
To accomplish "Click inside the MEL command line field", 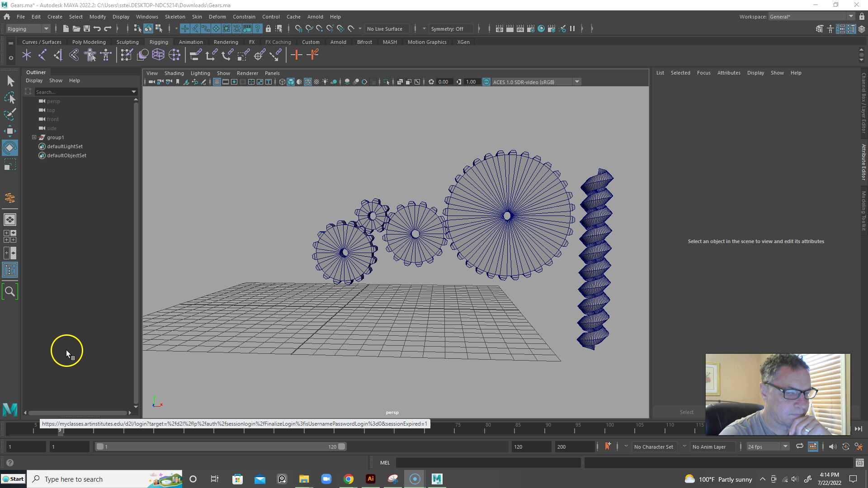I will pos(488,462).
